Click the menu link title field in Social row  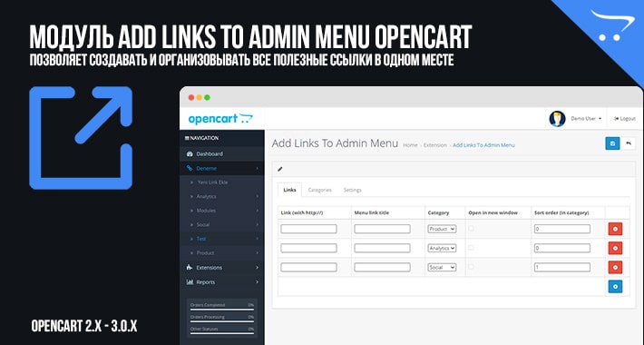click(x=383, y=267)
